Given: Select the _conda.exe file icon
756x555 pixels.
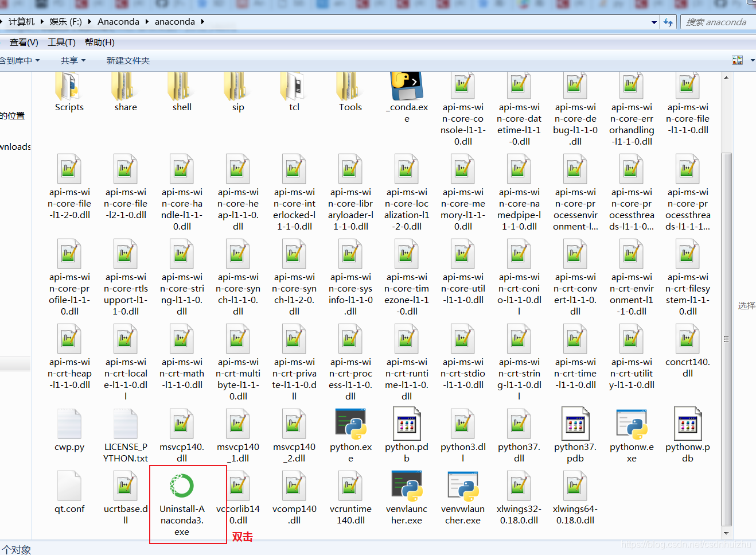Looking at the screenshot, I should [407, 86].
